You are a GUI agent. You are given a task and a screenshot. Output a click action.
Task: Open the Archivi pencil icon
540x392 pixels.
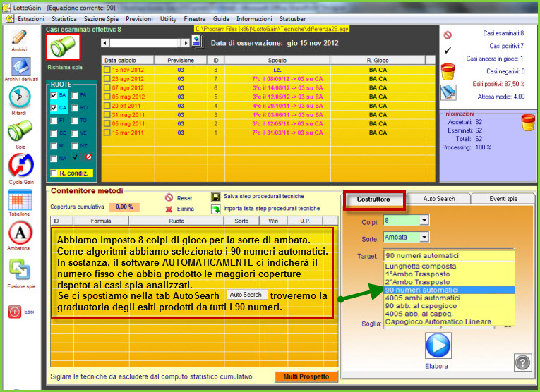(19, 37)
